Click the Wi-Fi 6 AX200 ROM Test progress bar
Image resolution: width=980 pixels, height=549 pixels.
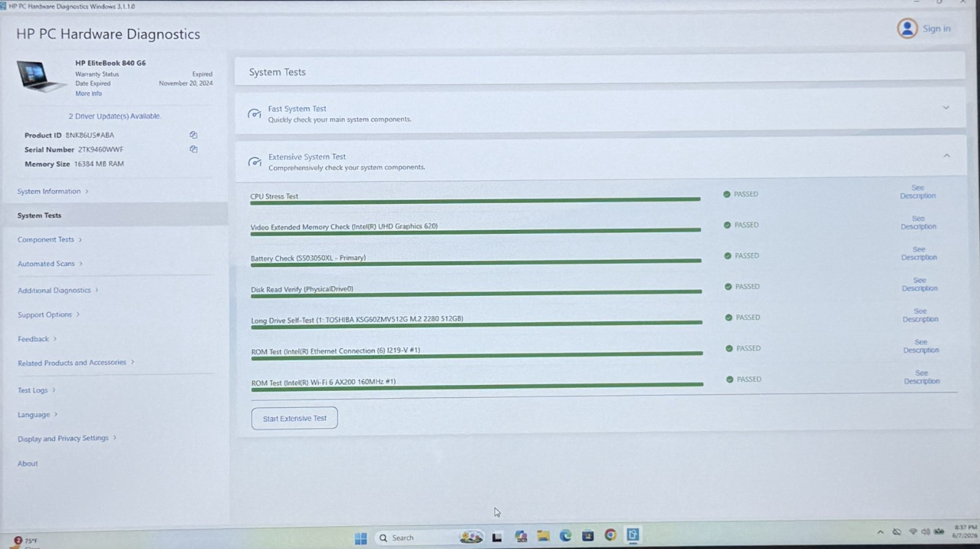pyautogui.click(x=477, y=387)
